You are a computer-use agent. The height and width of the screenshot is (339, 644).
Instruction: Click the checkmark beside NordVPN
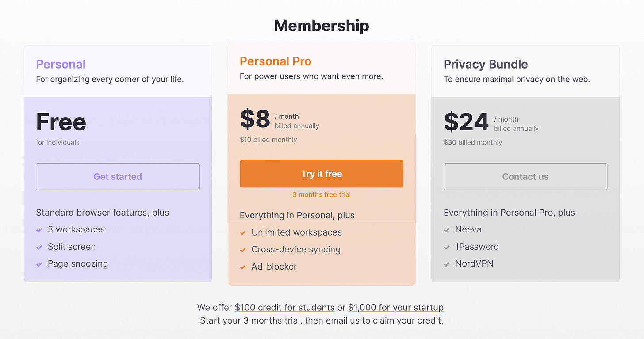[447, 264]
